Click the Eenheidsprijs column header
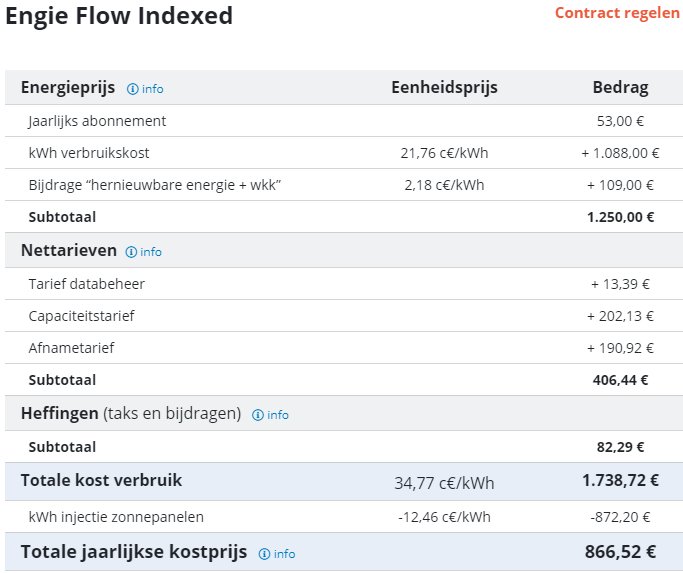Image resolution: width=683 pixels, height=573 pixels. (x=444, y=87)
